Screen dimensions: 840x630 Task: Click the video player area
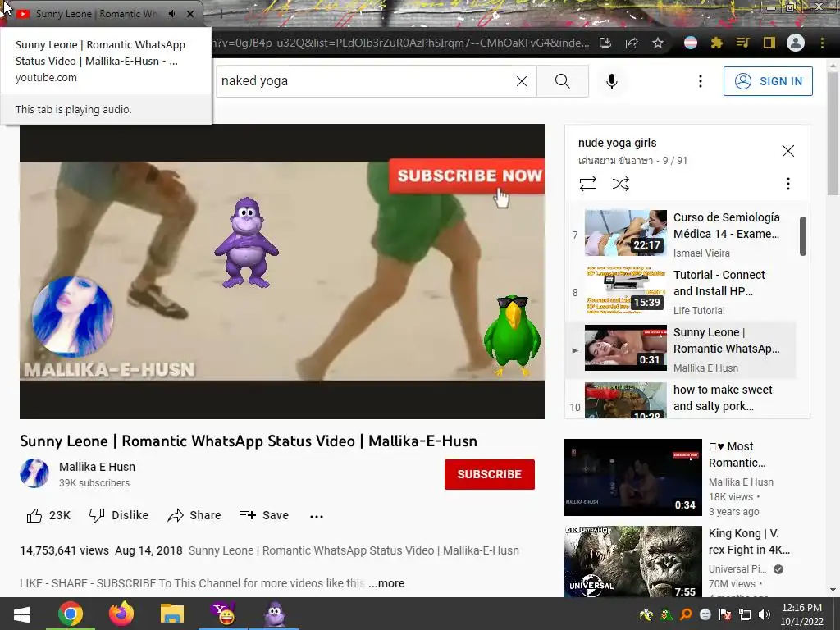(282, 271)
